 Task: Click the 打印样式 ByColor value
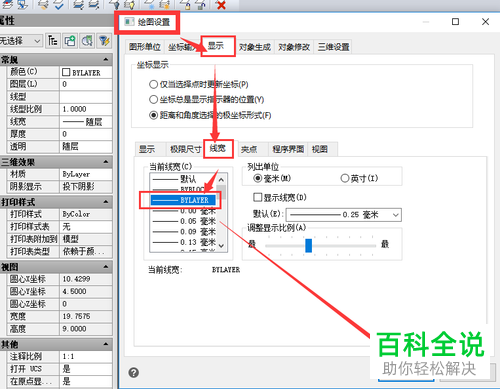pyautogui.click(x=86, y=214)
